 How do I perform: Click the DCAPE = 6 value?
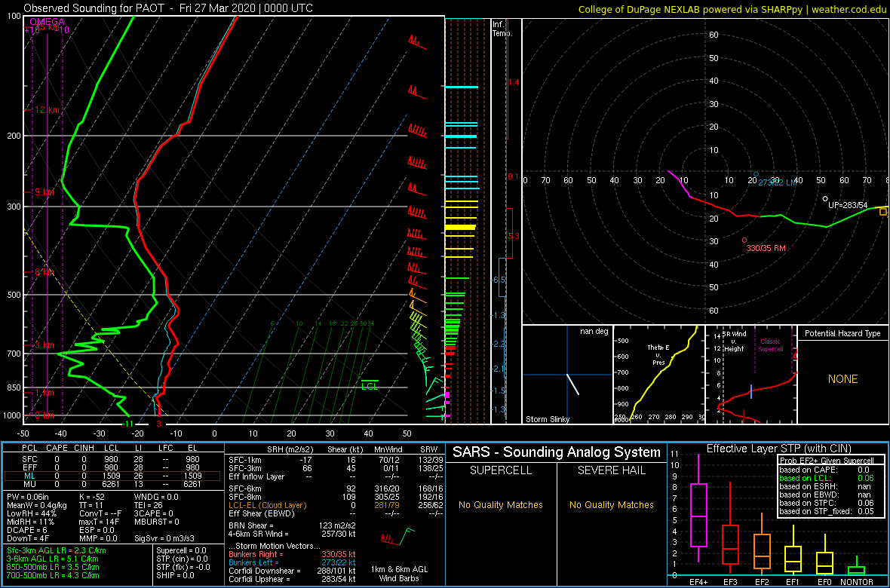pos(28,531)
